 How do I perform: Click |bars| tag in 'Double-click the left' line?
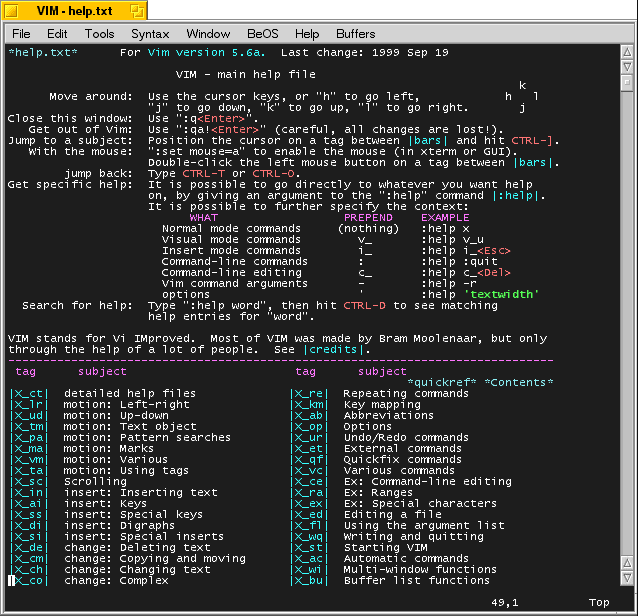pyautogui.click(x=533, y=163)
